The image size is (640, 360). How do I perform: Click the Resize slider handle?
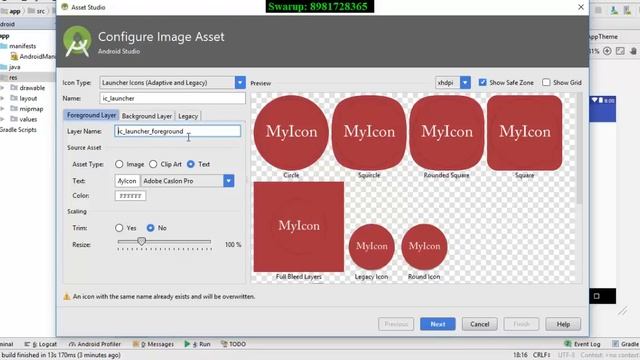[x=141, y=241]
